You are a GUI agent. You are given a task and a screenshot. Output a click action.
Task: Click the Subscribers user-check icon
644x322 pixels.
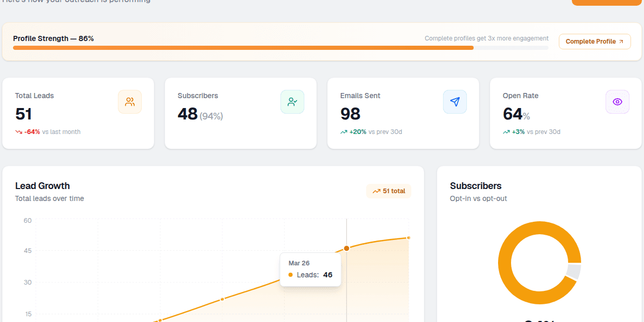292,102
